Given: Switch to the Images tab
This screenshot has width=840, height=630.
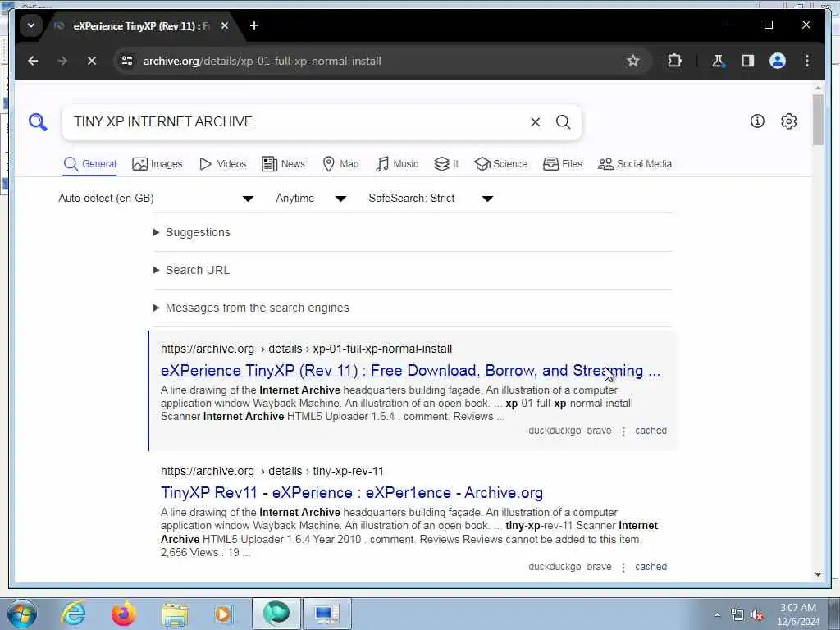Looking at the screenshot, I should [x=157, y=164].
